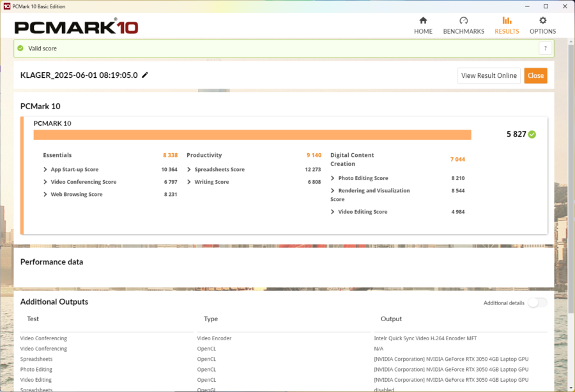This screenshot has width=575, height=392.
Task: Click the PCMARK 10 logo
Action: (76, 27)
